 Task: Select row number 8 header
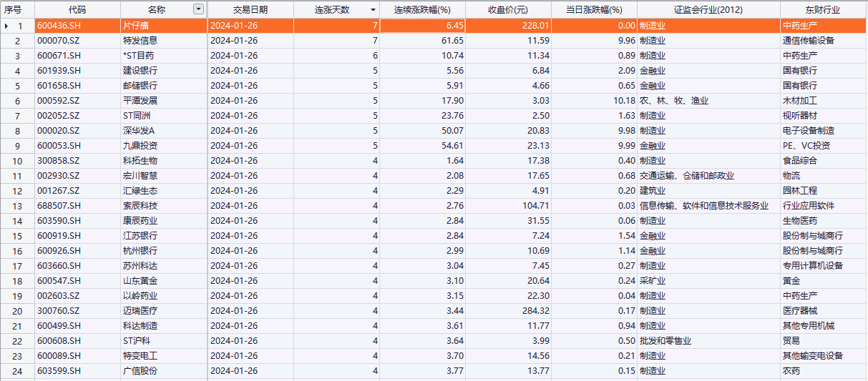click(x=17, y=131)
